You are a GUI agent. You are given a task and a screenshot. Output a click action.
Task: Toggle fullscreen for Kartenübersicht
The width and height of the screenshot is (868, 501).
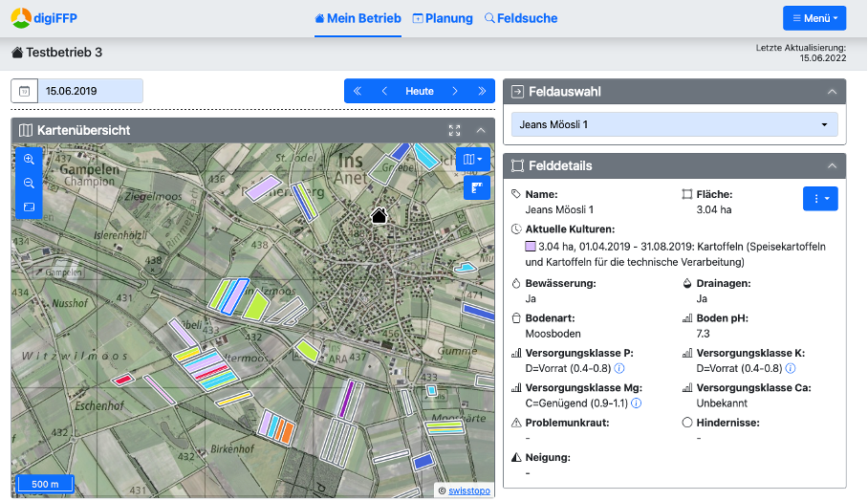pyautogui.click(x=454, y=130)
